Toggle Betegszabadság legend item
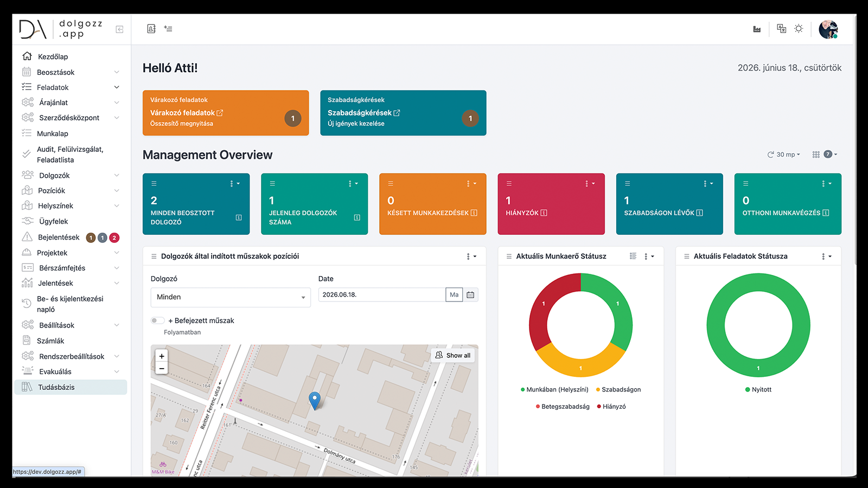Viewport: 868px width, 488px height. (563, 406)
